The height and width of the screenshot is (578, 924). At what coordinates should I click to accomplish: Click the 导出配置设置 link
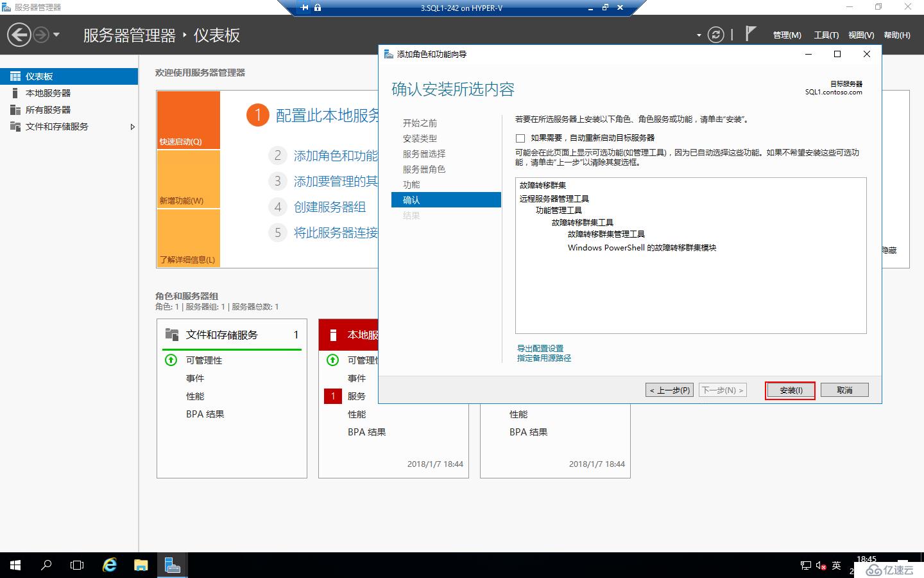[x=540, y=348]
